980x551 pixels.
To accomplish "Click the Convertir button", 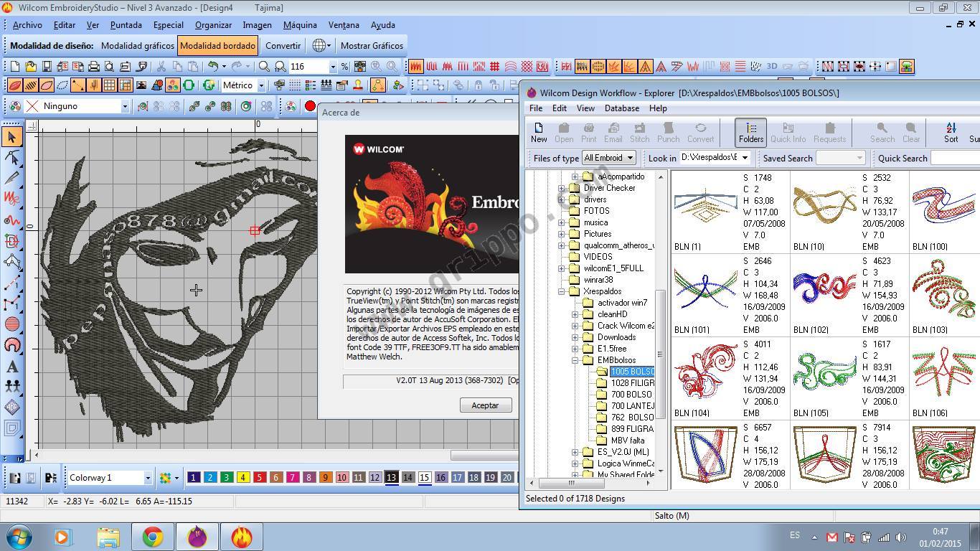I will click(x=283, y=45).
